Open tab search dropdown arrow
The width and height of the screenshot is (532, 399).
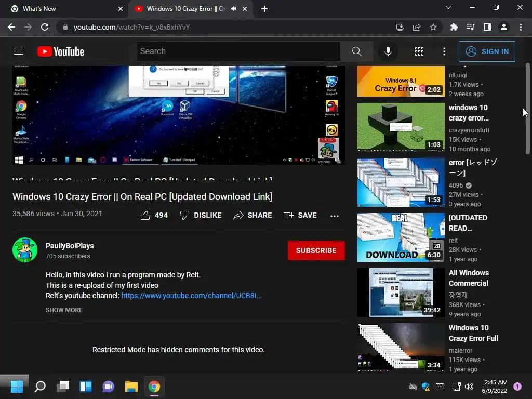(448, 7)
